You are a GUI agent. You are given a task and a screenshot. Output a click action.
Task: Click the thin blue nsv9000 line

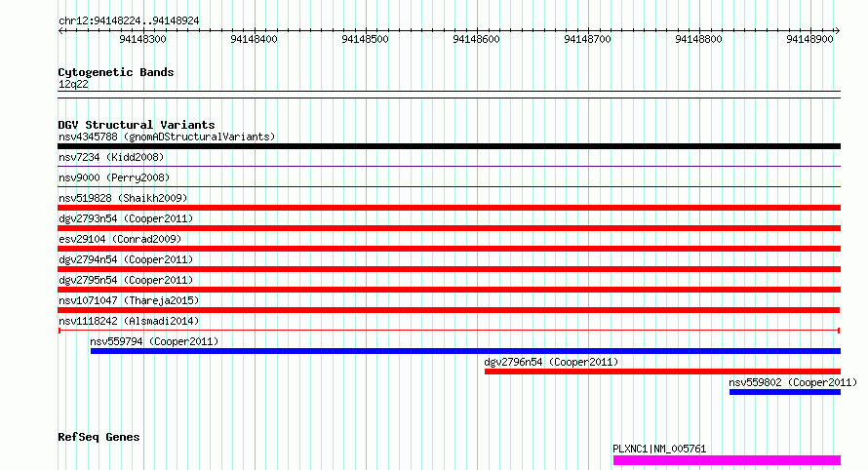coord(449,186)
